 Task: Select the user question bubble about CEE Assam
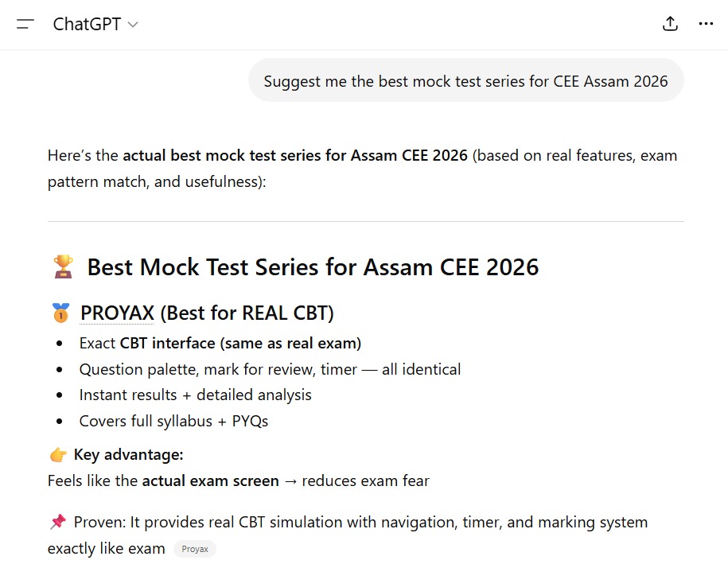click(x=466, y=80)
